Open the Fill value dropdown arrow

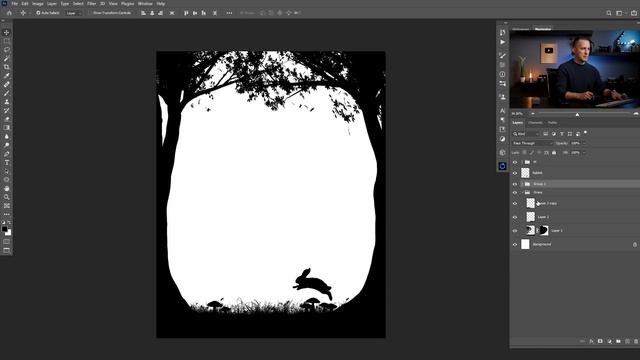point(584,153)
